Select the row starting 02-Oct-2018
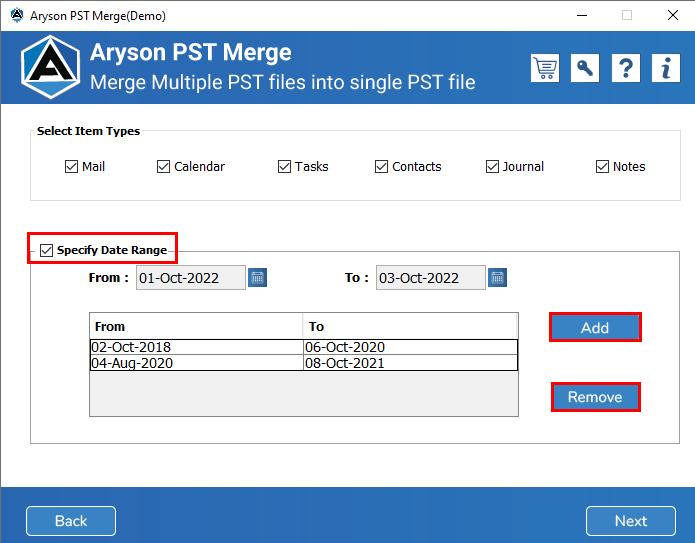This screenshot has width=695, height=543. (304, 347)
